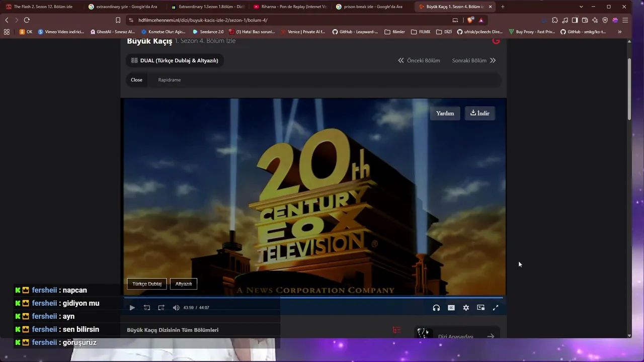Screen dimensions: 644x362
Task: Expand the filmler bookmark folder
Action: coord(394,32)
